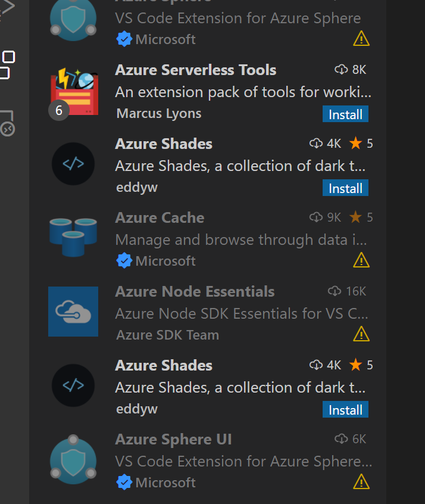
Task: Click the eddyw publisher name
Action: click(136, 186)
